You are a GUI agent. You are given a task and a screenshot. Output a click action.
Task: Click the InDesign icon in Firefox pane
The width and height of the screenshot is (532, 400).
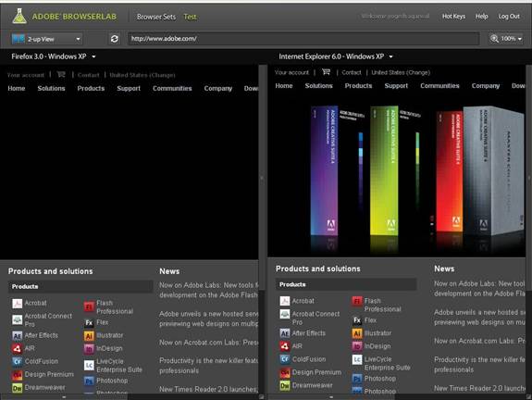point(89,349)
